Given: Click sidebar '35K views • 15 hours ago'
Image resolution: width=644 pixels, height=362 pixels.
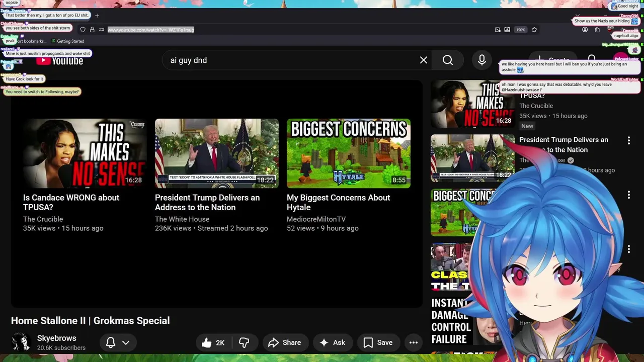Looking at the screenshot, I should 553,116.
